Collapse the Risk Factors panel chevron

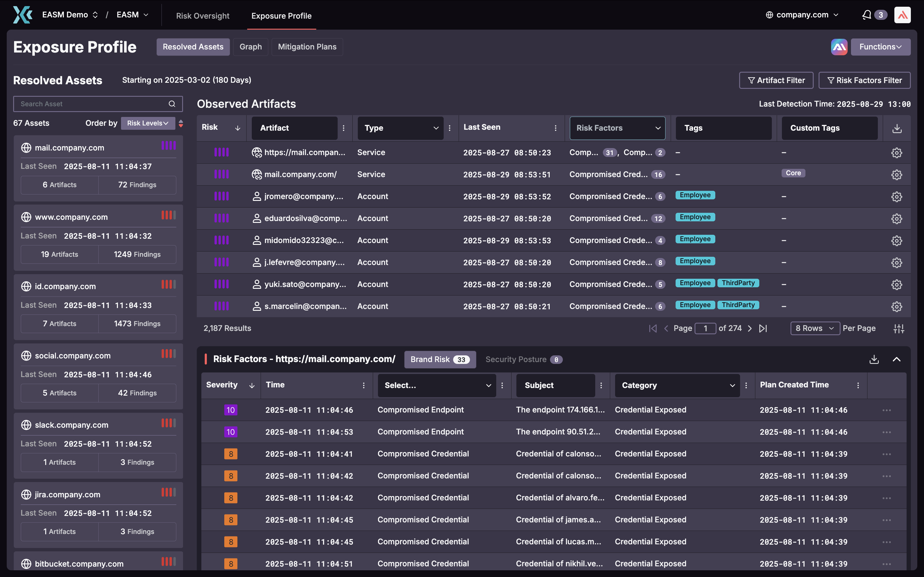click(897, 360)
